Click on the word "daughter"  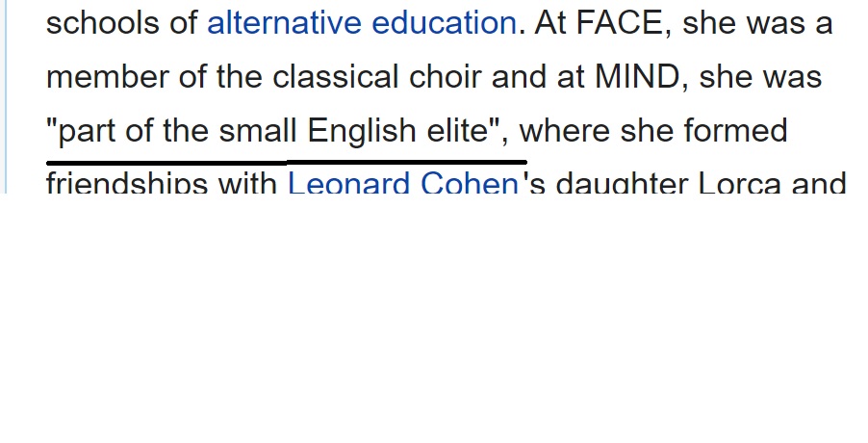[622, 183]
